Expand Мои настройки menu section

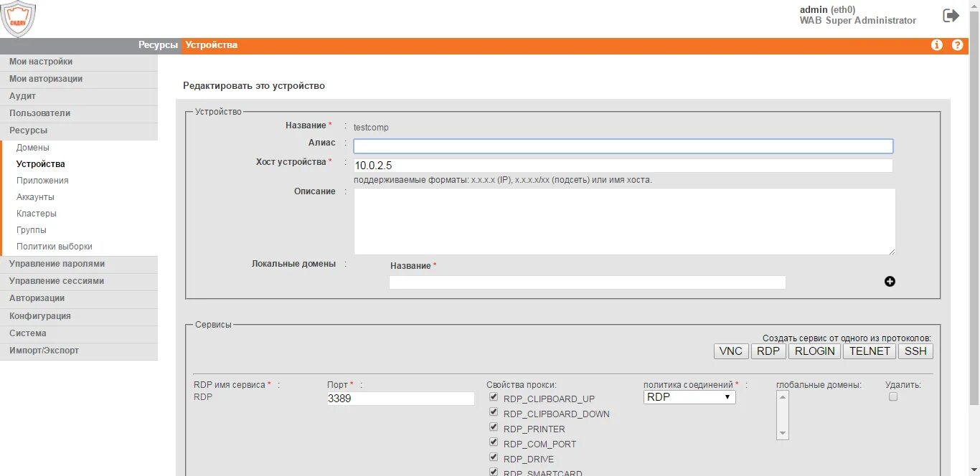point(79,62)
